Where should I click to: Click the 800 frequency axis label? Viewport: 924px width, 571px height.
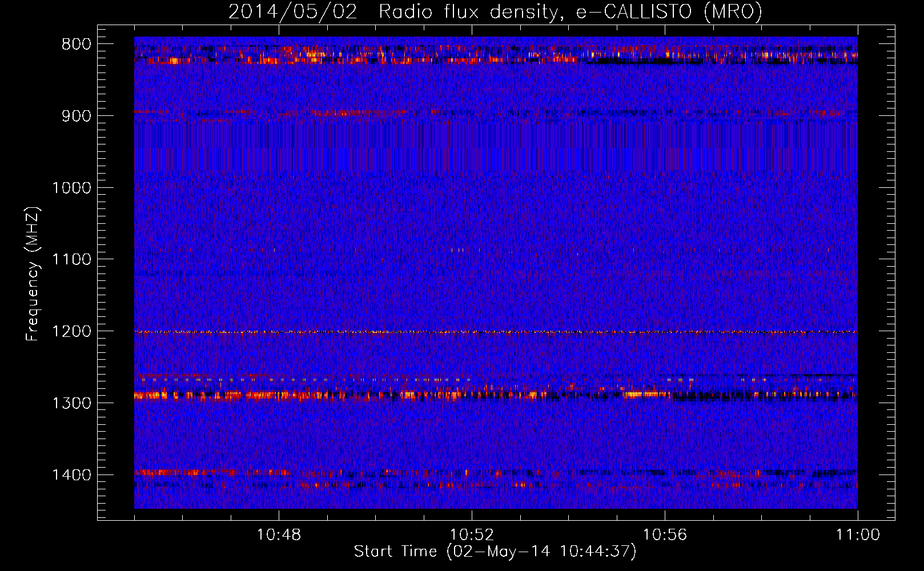click(77, 45)
